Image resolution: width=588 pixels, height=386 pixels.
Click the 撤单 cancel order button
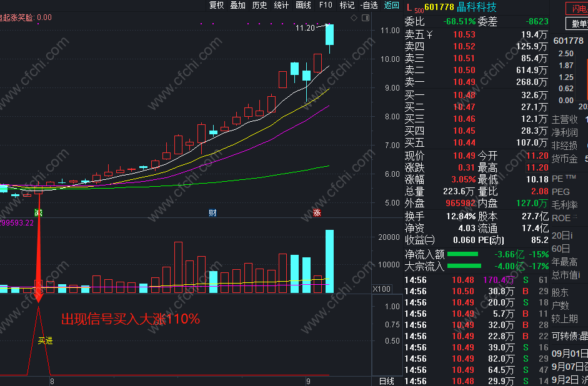577,24
